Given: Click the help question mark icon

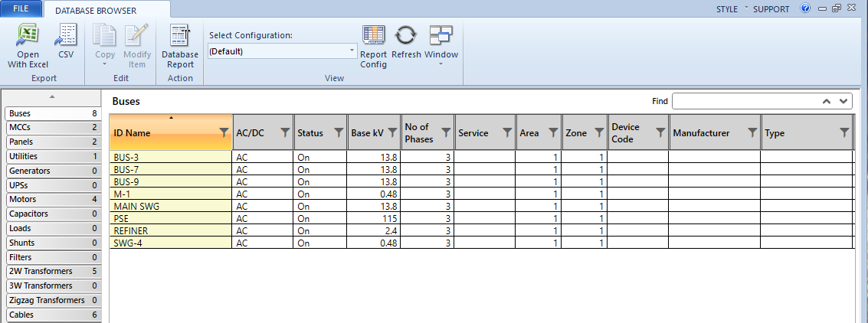Looking at the screenshot, I should 805,9.
